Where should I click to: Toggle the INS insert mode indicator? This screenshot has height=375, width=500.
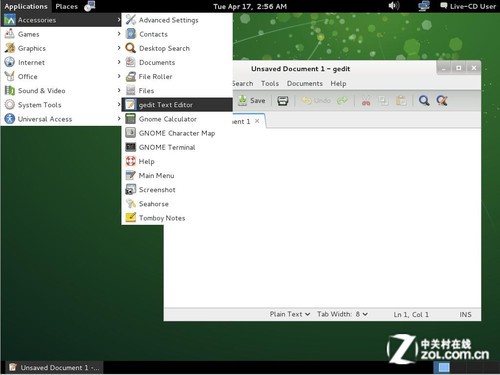click(x=465, y=314)
